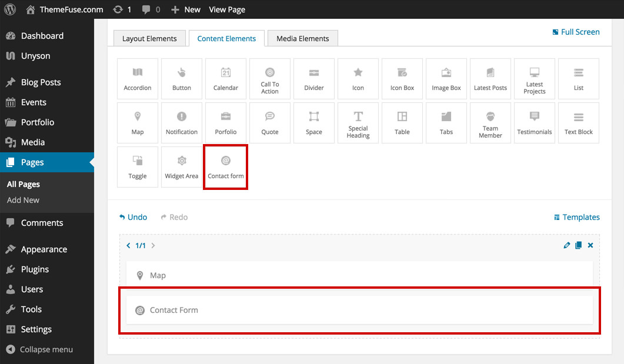Add a Button element

coord(182,79)
